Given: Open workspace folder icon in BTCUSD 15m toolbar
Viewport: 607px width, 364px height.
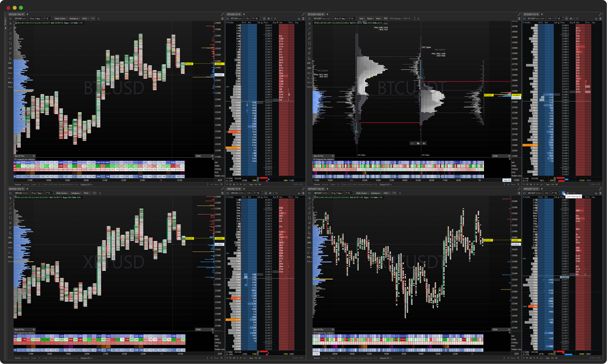Looking at the screenshot, I should tap(11, 18).
